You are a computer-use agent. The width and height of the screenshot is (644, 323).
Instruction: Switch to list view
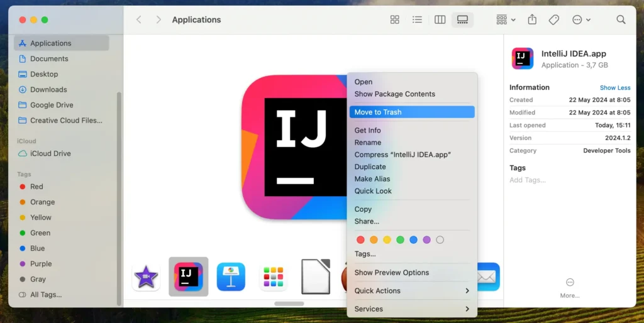[418, 19]
